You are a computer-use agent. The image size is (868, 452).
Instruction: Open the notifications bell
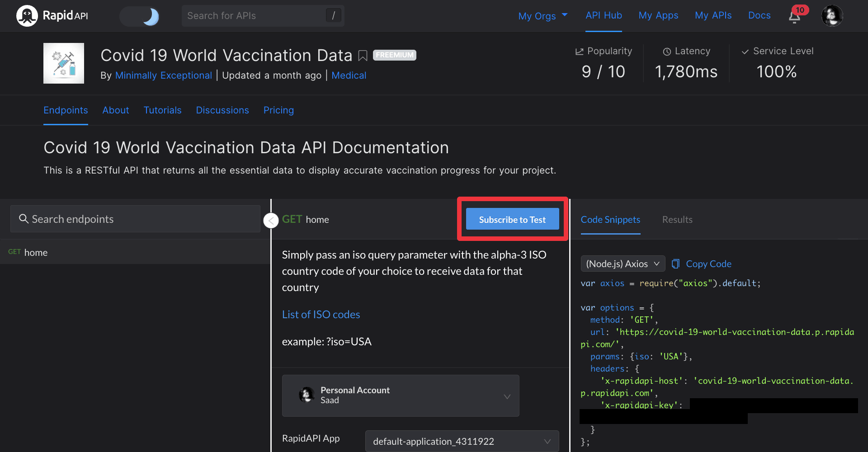[x=795, y=17]
